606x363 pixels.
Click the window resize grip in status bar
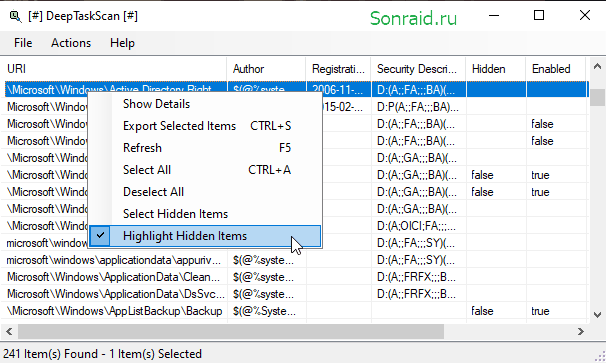point(600,356)
